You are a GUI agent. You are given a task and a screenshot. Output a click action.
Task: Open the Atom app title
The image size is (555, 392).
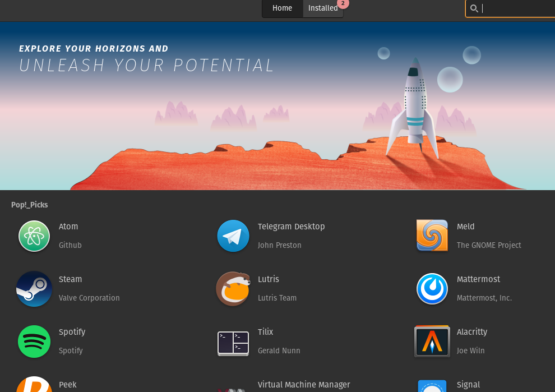pos(68,226)
